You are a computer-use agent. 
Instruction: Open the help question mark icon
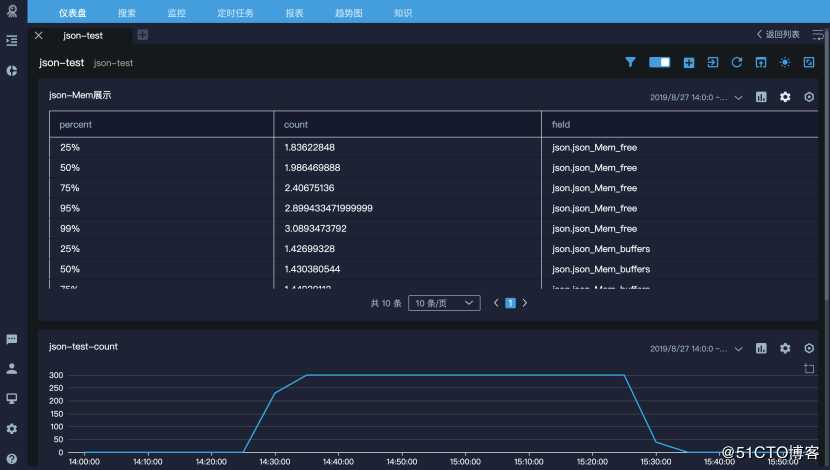(x=12, y=458)
